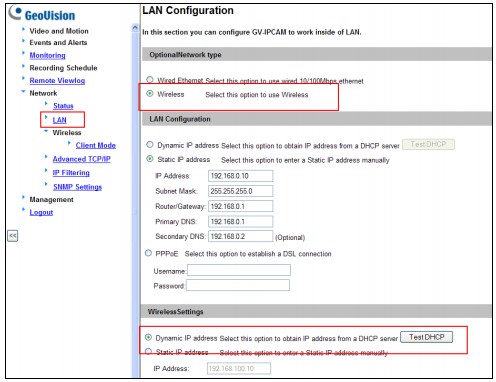The height and width of the screenshot is (382, 496).
Task: Expand the Management menu
Action: 51,200
